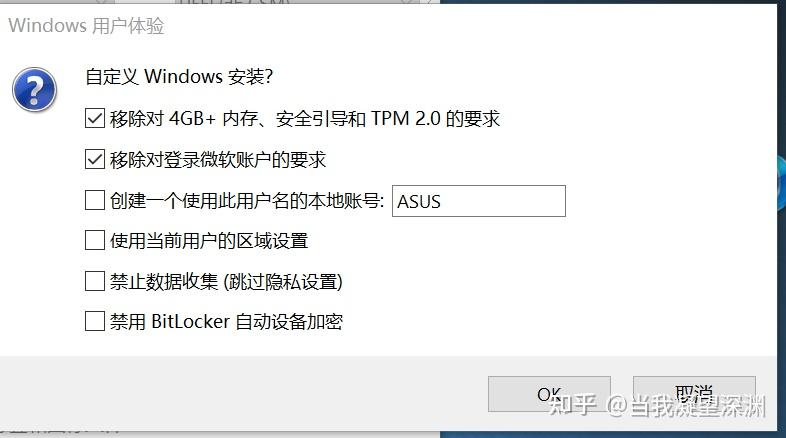Enable the disable data collection checkbox
This screenshot has height=438, width=786.
[95, 281]
